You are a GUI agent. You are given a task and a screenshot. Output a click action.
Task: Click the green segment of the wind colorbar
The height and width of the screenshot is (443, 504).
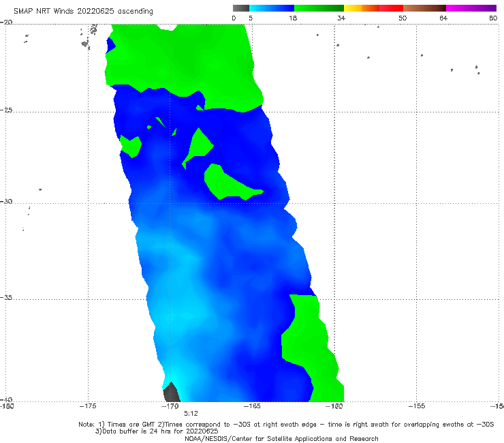(319, 8)
